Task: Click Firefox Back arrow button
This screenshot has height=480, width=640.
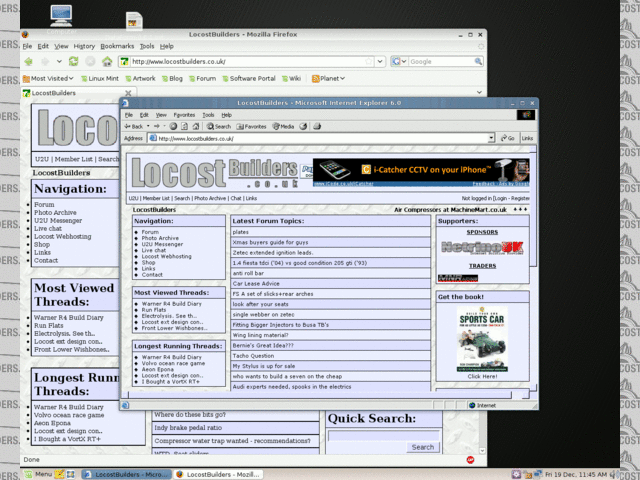Action: pos(29,62)
